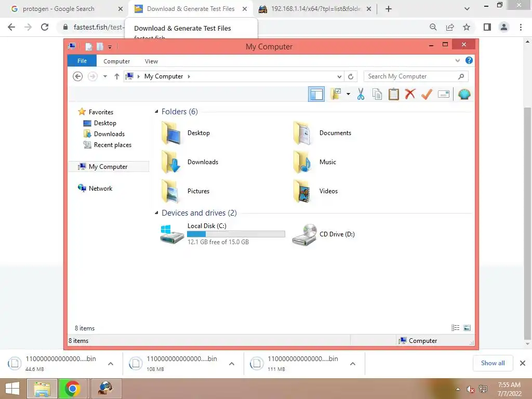Expand the breadcrumb arrow after My Computer

pos(189,76)
